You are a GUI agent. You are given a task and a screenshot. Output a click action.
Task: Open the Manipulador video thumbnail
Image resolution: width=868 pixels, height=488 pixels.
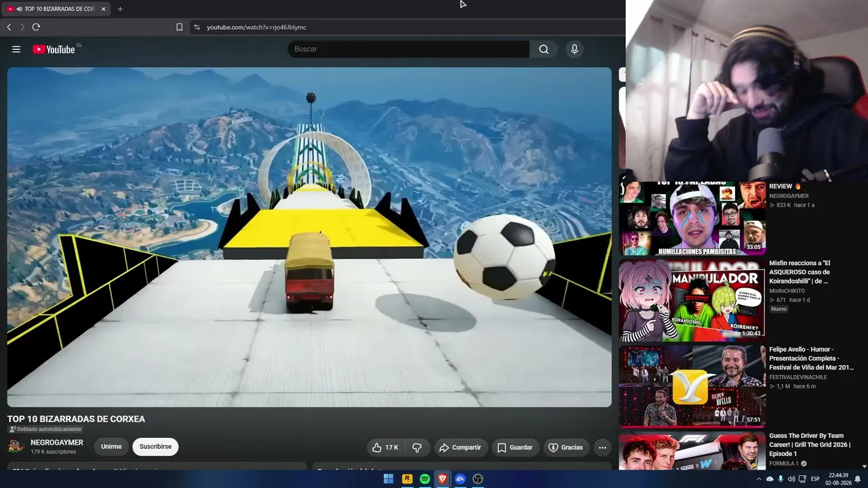click(692, 300)
